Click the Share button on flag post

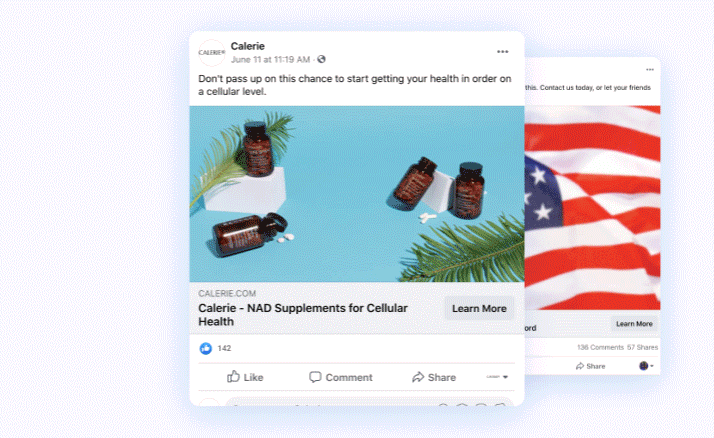(591, 366)
